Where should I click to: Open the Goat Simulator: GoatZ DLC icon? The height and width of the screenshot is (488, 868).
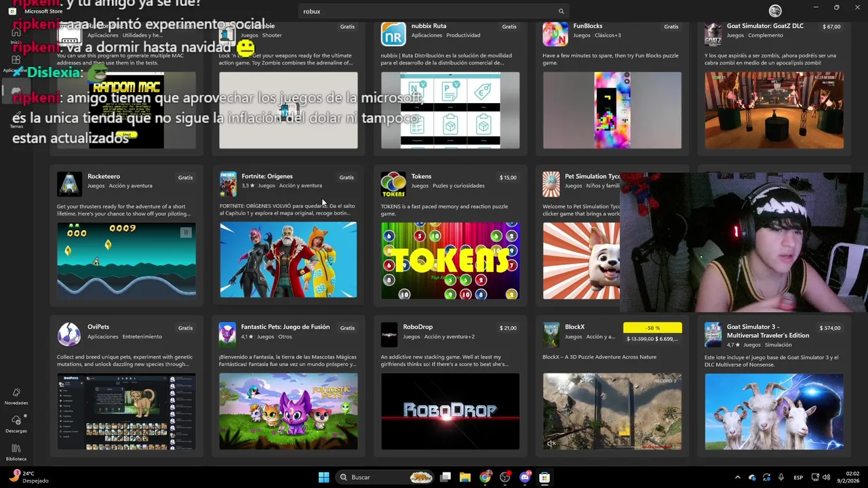point(713,34)
